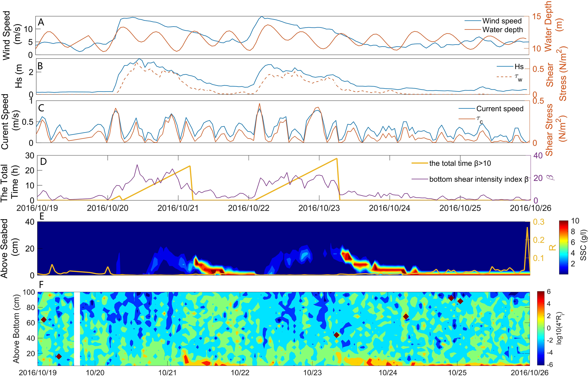The image size is (588, 376).
Task: Select 'the total time β>10' legend entry
Action: click(460, 163)
